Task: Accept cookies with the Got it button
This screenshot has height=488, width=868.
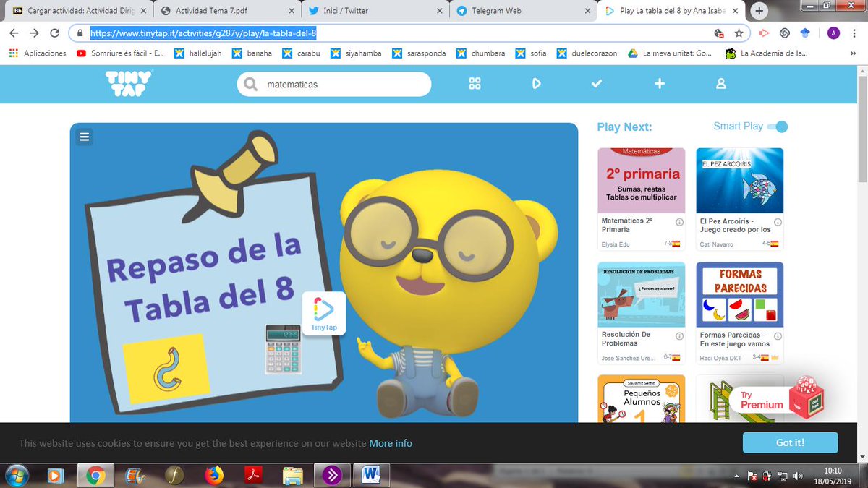Action: [790, 442]
